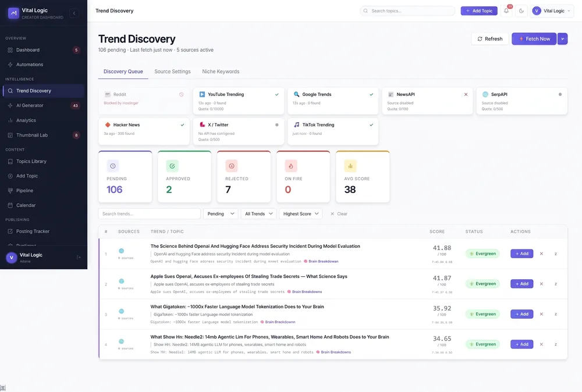The width and height of the screenshot is (582, 392).
Task: Open the Pending status filter dropdown
Action: pyautogui.click(x=221, y=214)
